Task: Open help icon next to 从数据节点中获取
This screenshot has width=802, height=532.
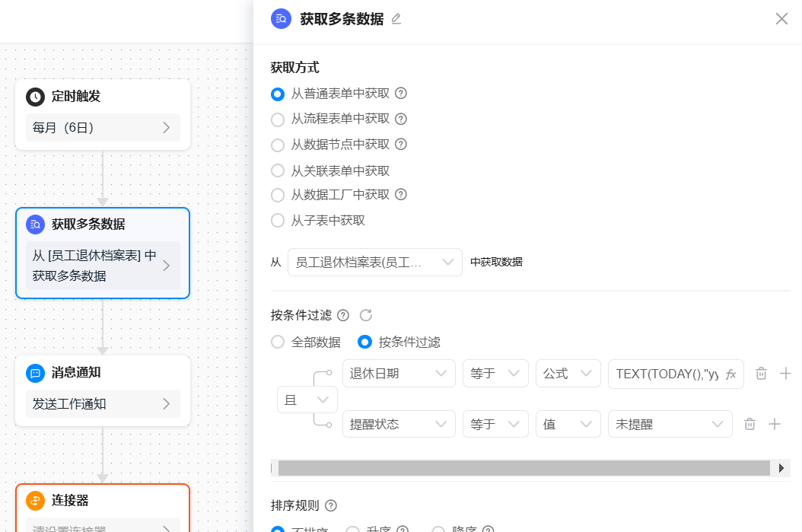Action: pos(401,145)
